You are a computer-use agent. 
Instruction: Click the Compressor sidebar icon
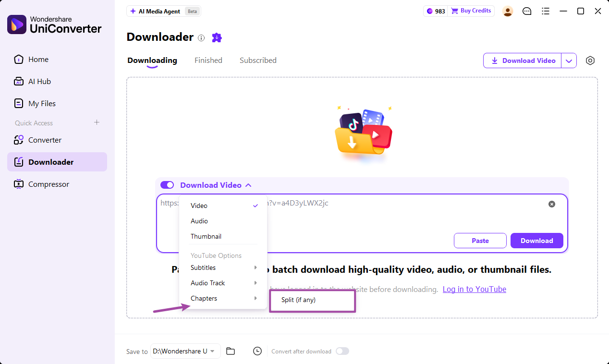pos(19,184)
